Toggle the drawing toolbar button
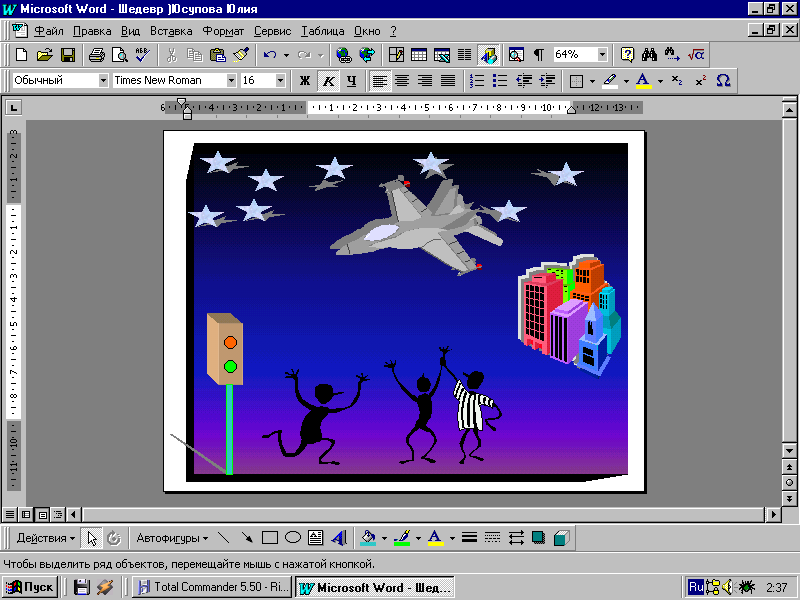This screenshot has height=600, width=800. tap(488, 55)
